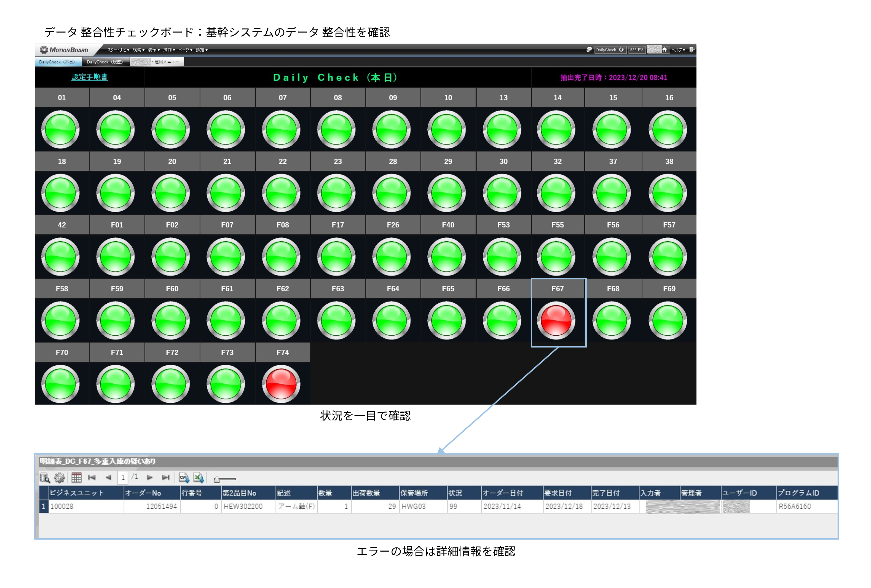Click the chat icon beside DailyCheck
Screen dimensions: 871x588
point(589,49)
